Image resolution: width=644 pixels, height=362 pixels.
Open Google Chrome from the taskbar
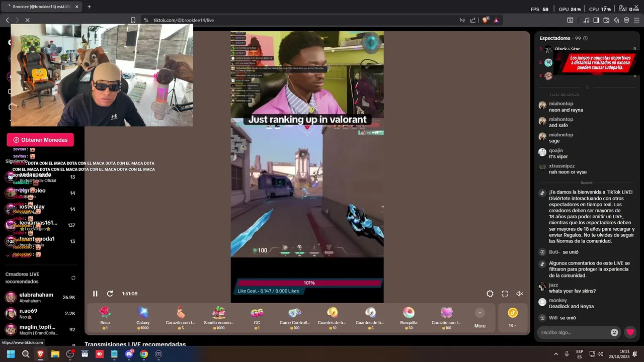[x=144, y=354]
